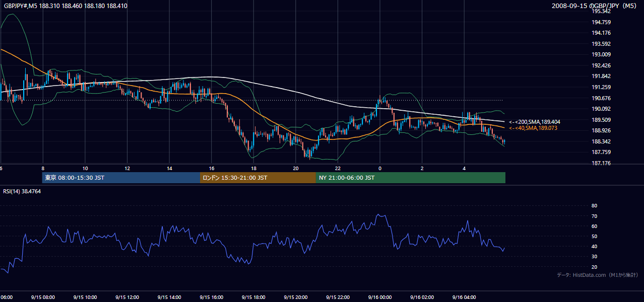Click price axis label 194.176
The width and height of the screenshot is (644, 302).
click(x=601, y=33)
